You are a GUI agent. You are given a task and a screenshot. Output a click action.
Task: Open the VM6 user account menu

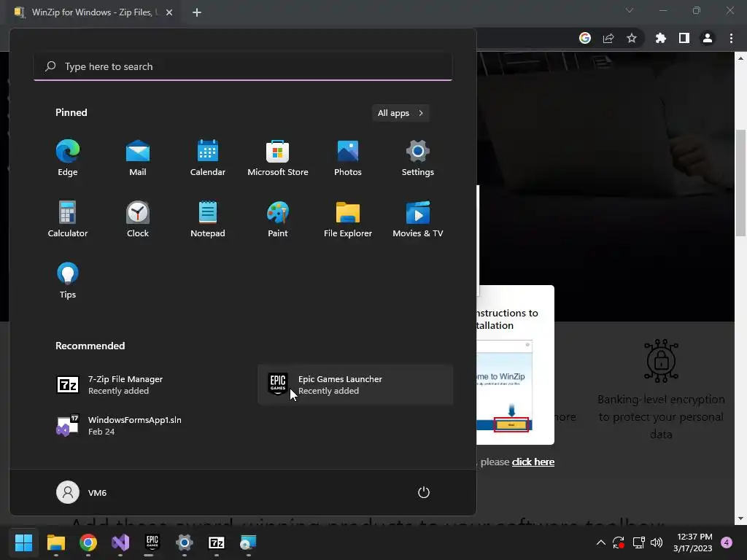82,492
